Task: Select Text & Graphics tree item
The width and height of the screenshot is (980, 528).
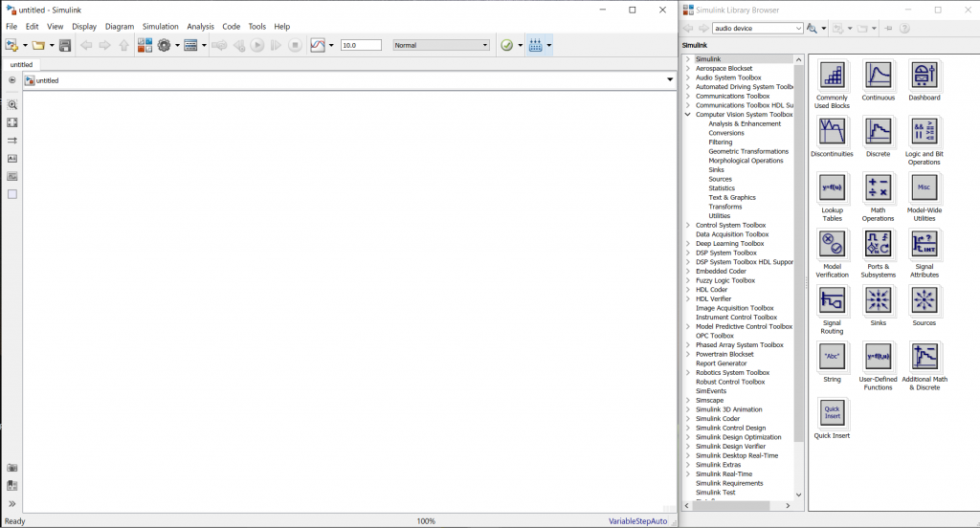Action: (x=732, y=197)
